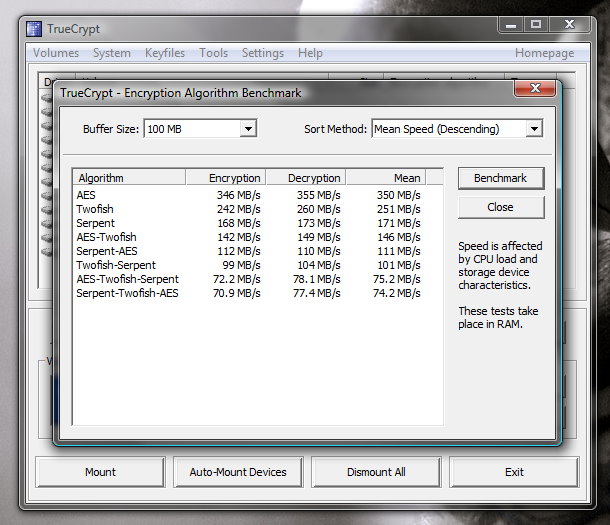Minimize the TrueCrypt main window
The width and height of the screenshot is (610, 525).
(x=511, y=24)
